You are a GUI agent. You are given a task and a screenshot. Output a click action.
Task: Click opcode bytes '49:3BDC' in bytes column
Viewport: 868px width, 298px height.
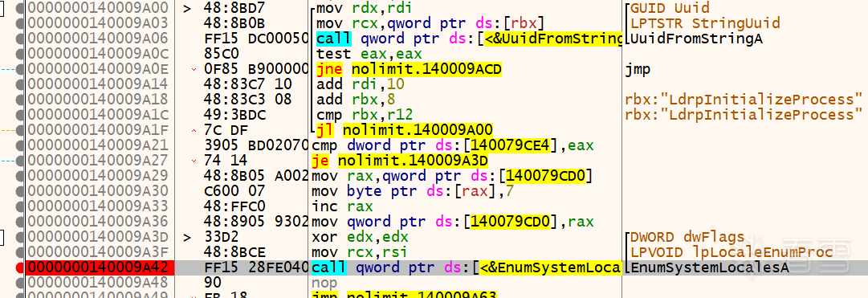coord(234,115)
